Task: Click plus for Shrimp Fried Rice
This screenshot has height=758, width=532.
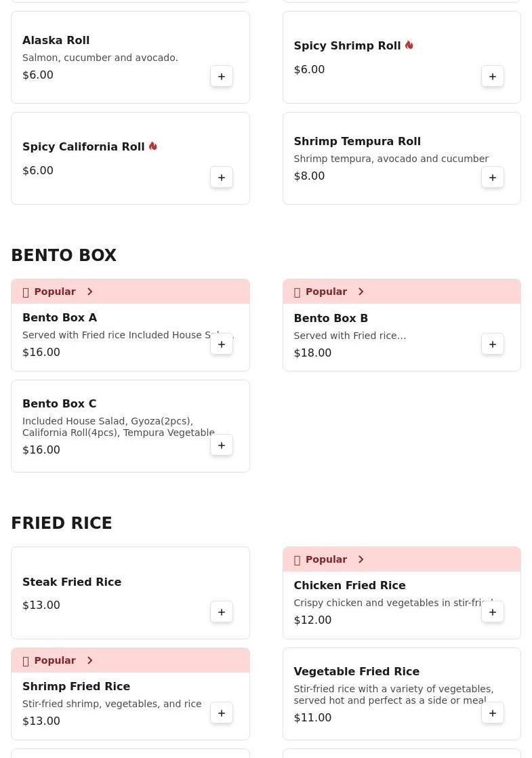Action: pos(222,713)
